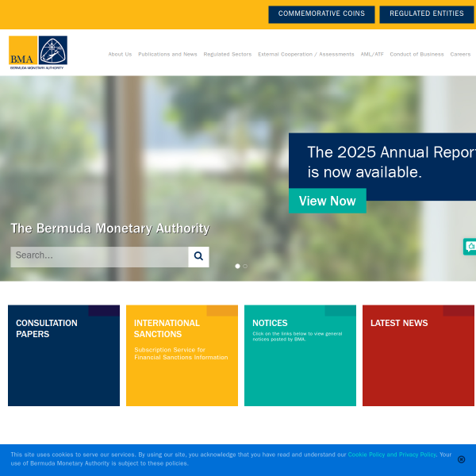This screenshot has width=476, height=476.
Task: Click the BMA logo
Action: pos(38,52)
